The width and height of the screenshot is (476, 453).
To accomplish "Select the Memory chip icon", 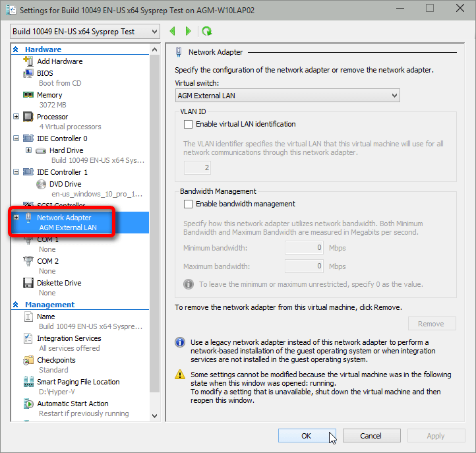I will coord(28,95).
